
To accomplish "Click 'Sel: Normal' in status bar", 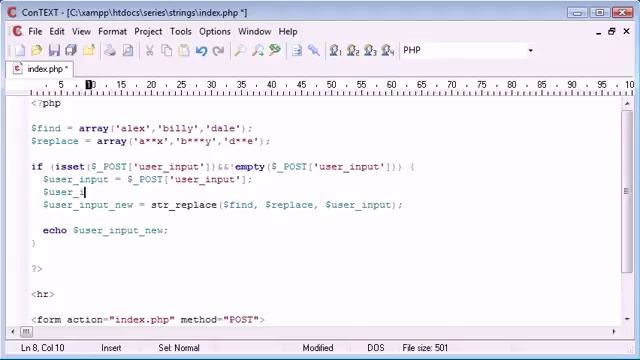I will (179, 348).
